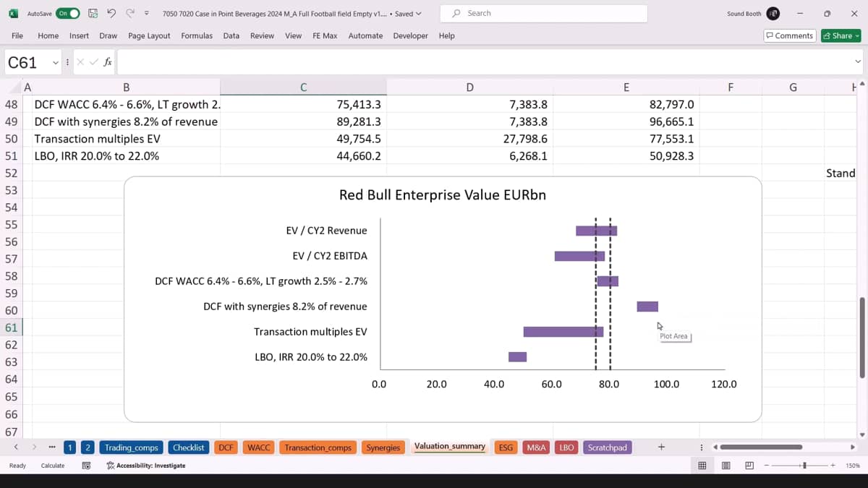Screen dimensions: 868x488
Task: Click the 'EV / CY2 EBITDA' axis label
Action: (x=330, y=256)
